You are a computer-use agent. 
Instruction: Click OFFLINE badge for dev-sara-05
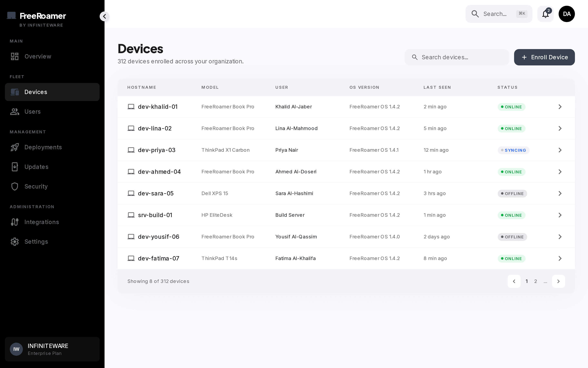tap(512, 193)
